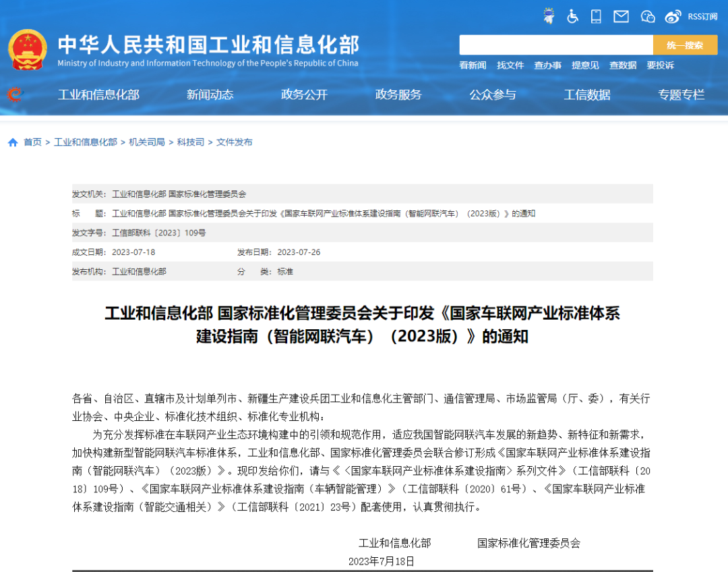
Task: Click the site title 中华人民共和国工业和信息化部
Action: coord(208,45)
